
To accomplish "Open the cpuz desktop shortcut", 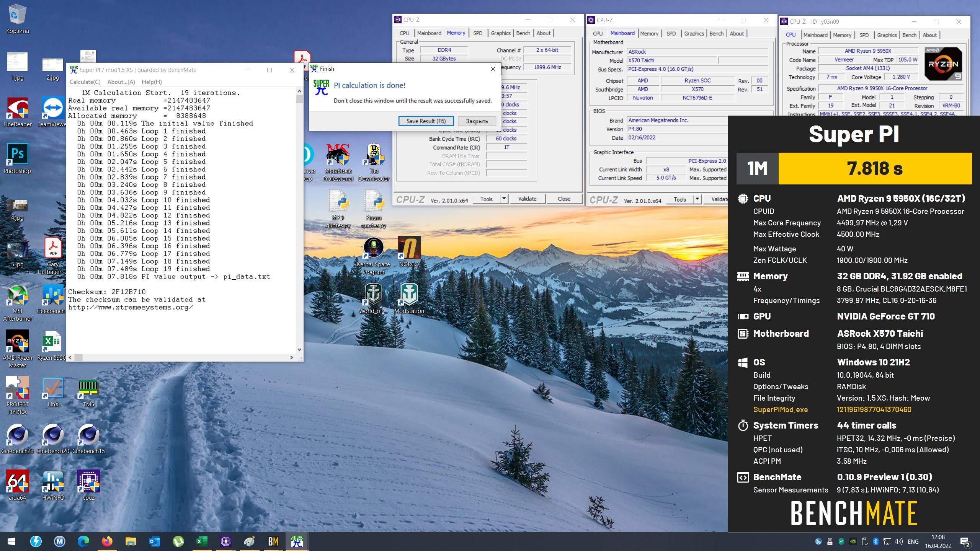I will (x=88, y=486).
